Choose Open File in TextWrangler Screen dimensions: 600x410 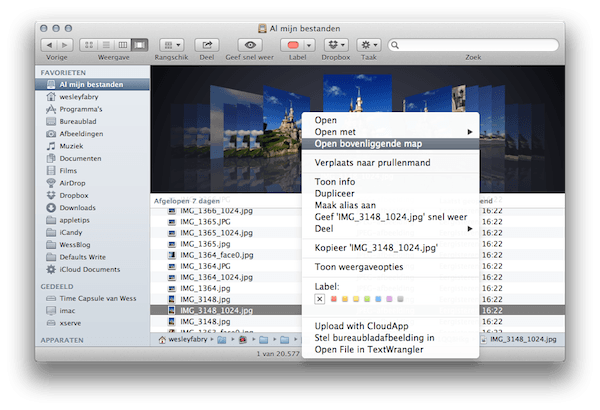(391, 350)
